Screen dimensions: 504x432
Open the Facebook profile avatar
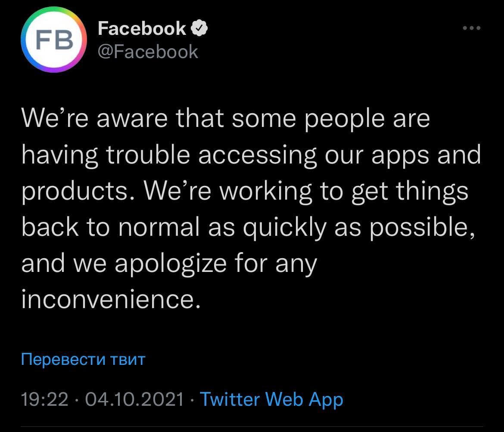54,39
